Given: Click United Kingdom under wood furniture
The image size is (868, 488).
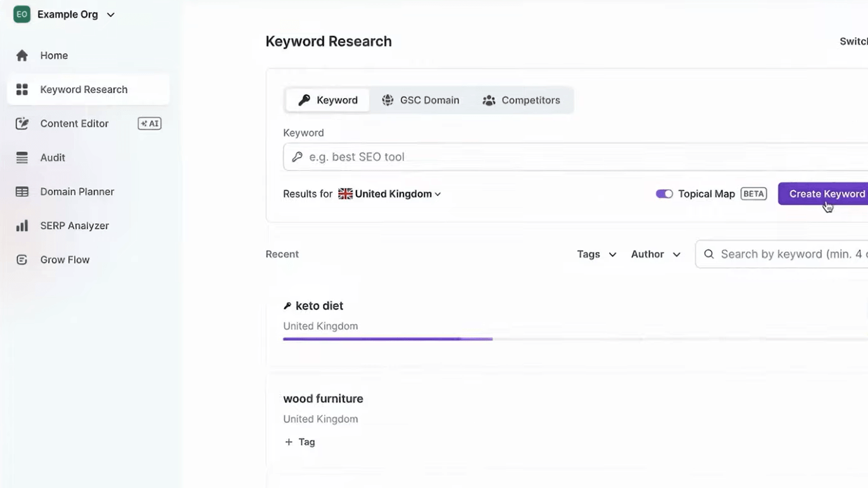Looking at the screenshot, I should [320, 419].
